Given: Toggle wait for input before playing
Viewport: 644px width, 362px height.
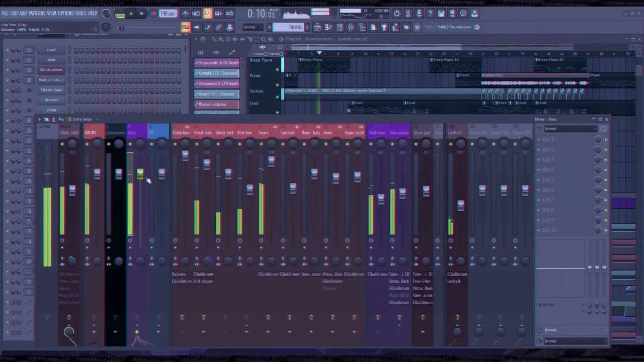Looking at the screenshot, I should tap(196, 14).
